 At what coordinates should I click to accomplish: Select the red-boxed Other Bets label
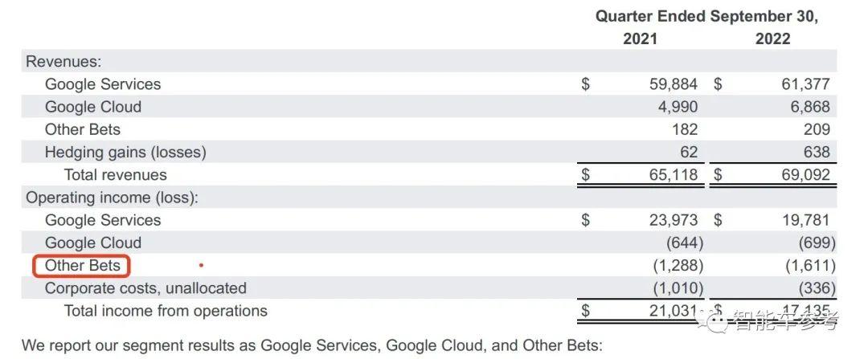pos(82,266)
